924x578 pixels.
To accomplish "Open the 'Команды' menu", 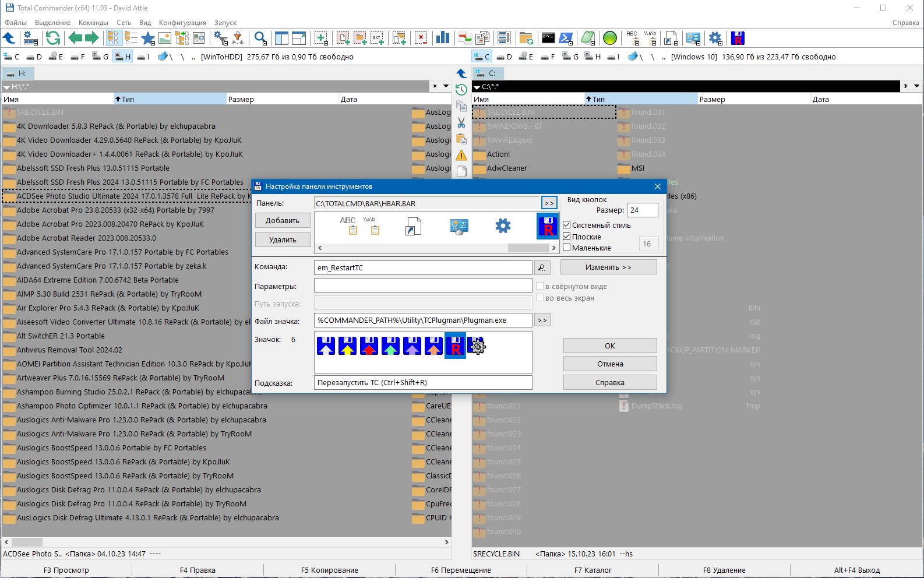I will coord(93,23).
